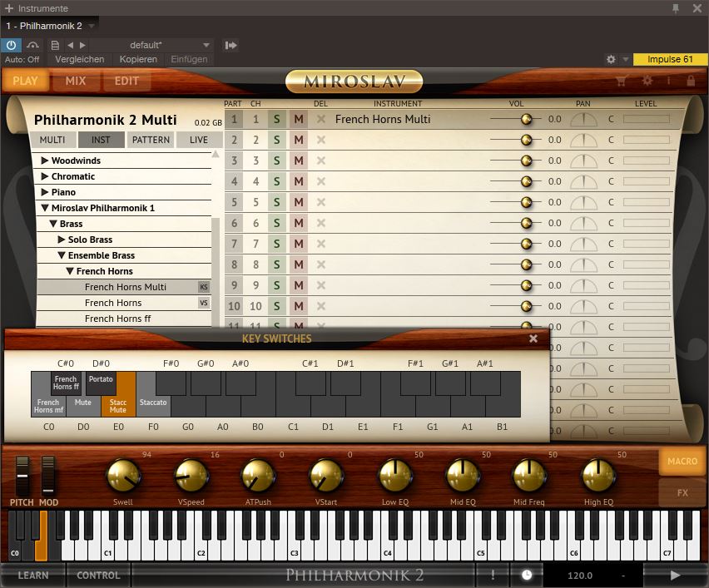Expand the Piano category
This screenshot has height=588, width=709.
click(x=45, y=192)
